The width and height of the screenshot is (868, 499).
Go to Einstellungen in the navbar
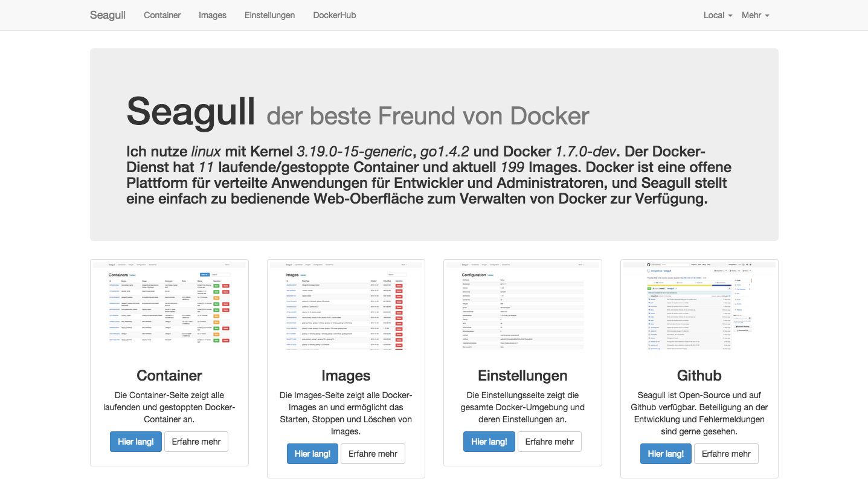click(x=269, y=15)
